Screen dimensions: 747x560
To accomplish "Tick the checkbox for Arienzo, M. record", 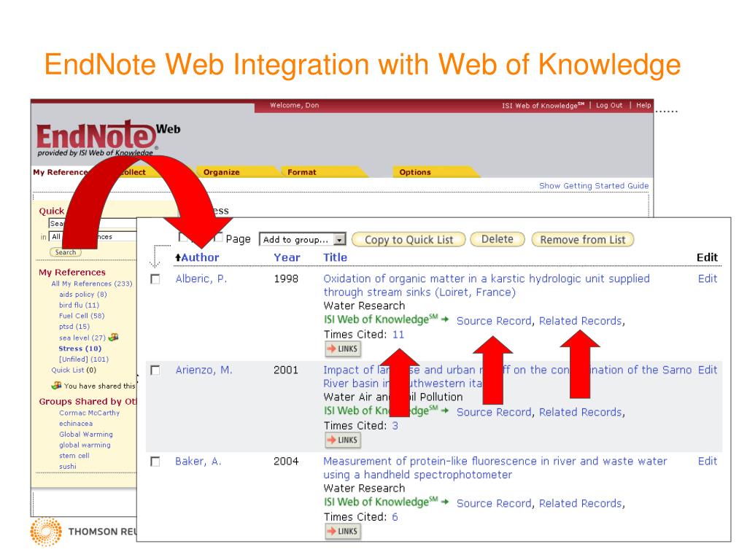I will point(155,370).
